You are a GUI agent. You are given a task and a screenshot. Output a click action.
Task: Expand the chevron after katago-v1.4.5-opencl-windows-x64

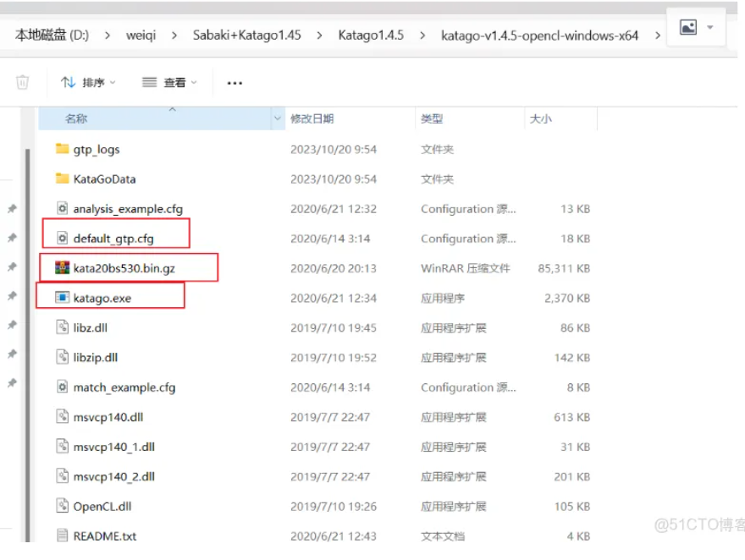pyautogui.click(x=658, y=36)
